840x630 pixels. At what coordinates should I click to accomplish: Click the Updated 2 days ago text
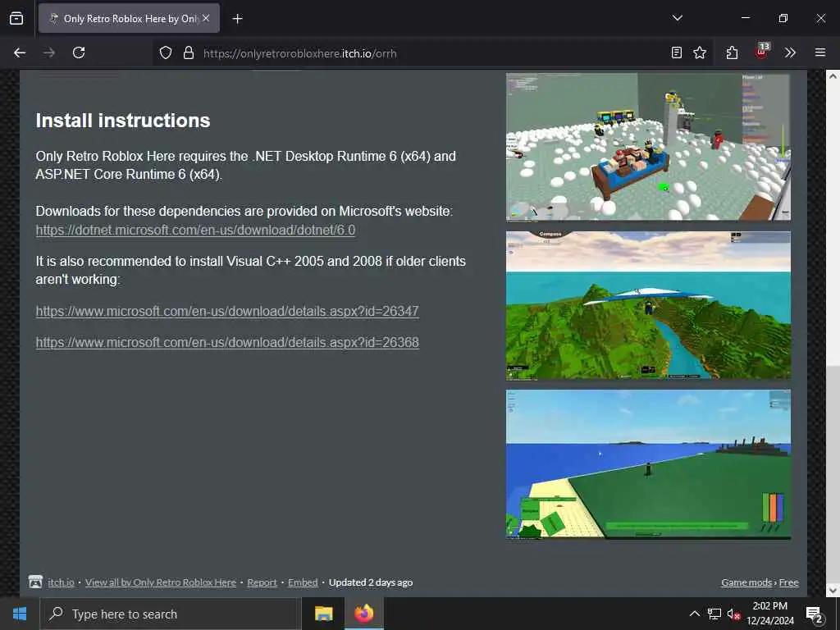tap(371, 582)
